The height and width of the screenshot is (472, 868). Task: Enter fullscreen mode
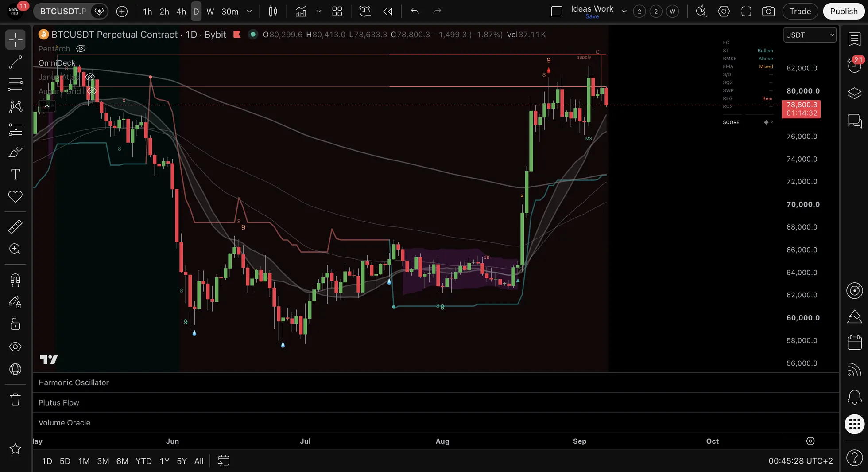pos(746,12)
